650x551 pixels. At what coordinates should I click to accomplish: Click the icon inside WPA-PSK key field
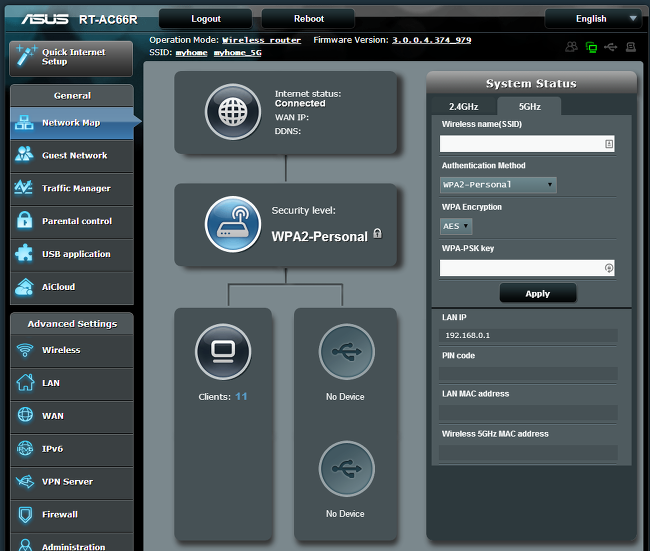(609, 268)
